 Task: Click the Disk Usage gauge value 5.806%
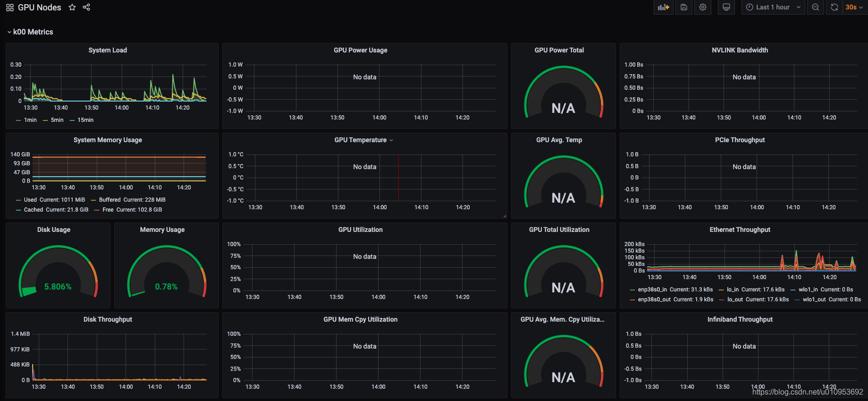58,287
